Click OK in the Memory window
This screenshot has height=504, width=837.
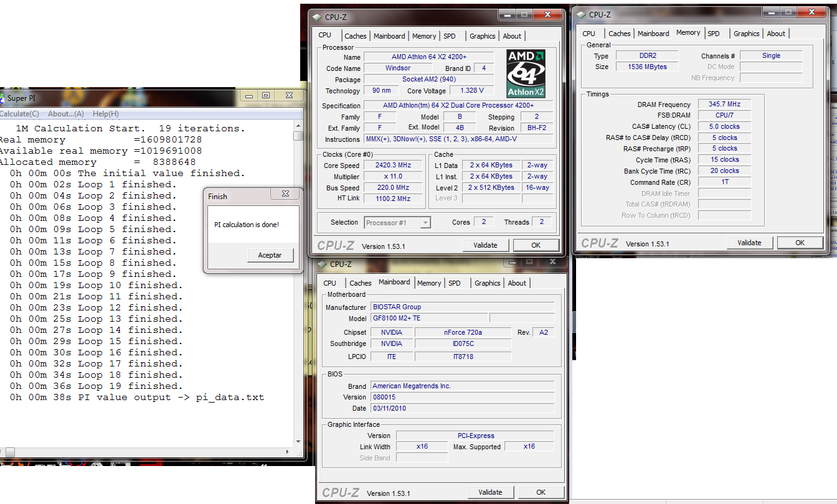coord(800,243)
